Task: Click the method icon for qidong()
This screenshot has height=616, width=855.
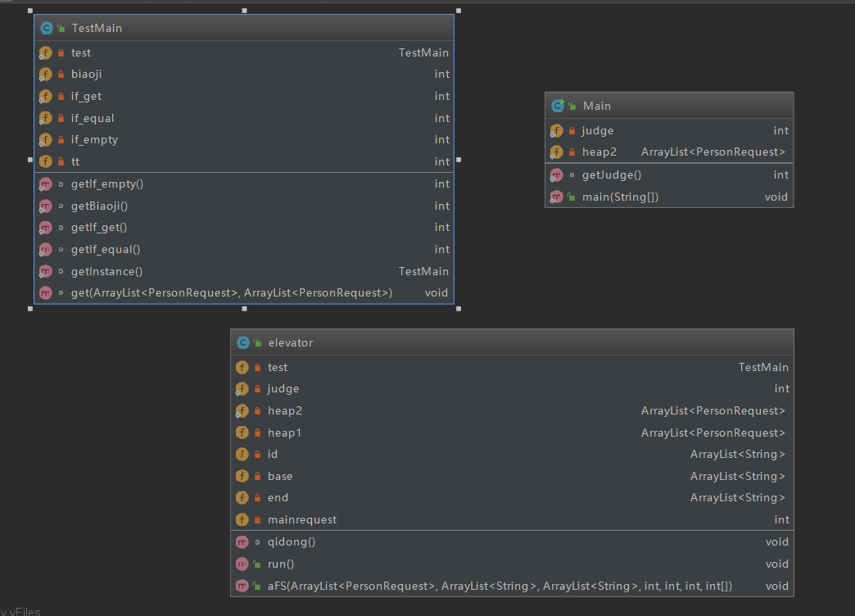Action: pyautogui.click(x=242, y=542)
